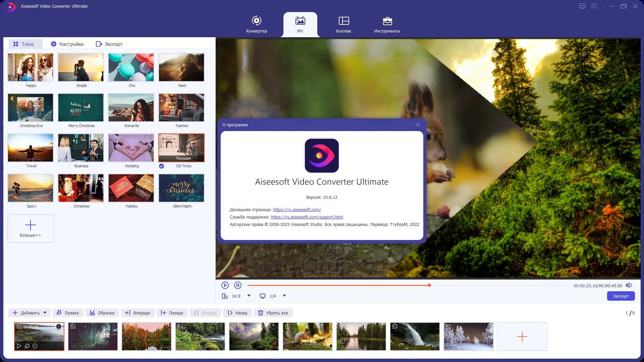Viewport: 644px width, 362px height.
Task: Switch to the Настройки tab
Action: click(67, 44)
